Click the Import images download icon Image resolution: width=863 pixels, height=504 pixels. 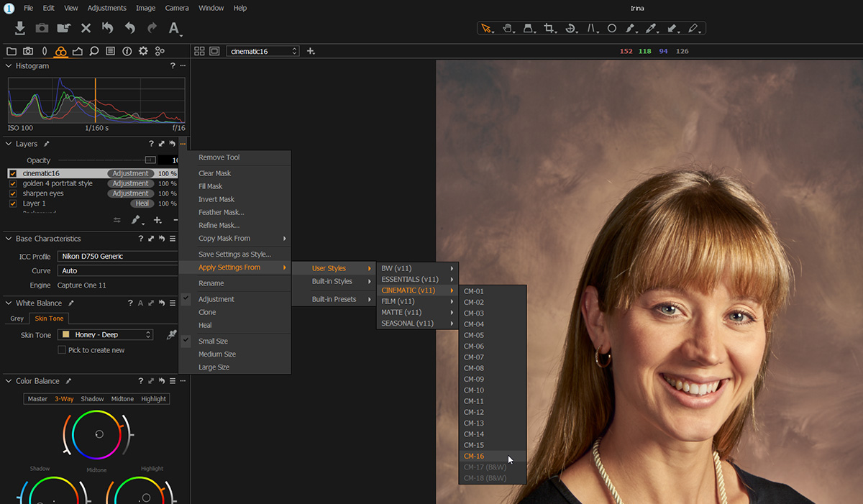20,28
